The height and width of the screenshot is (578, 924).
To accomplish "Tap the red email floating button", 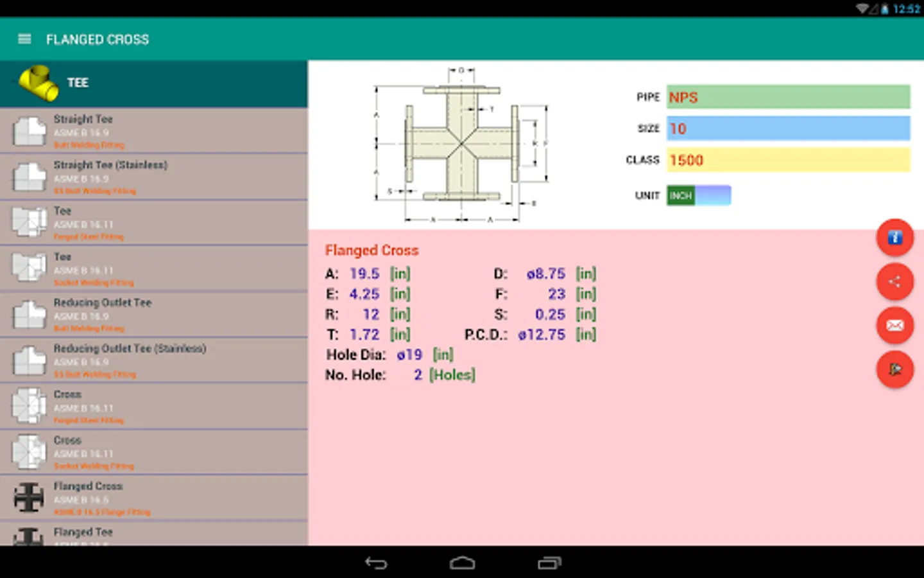I will pos(894,326).
